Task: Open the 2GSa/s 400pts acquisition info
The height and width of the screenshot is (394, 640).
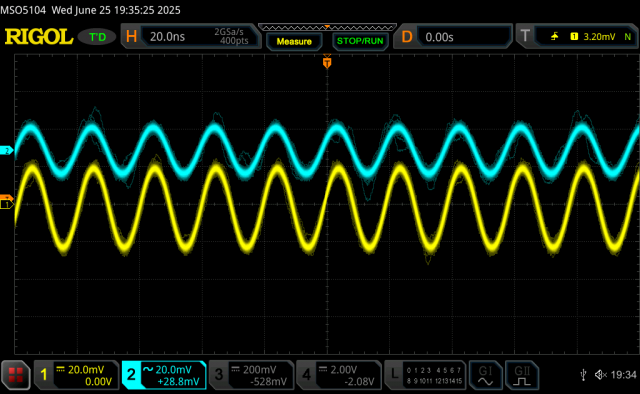Action: point(231,36)
